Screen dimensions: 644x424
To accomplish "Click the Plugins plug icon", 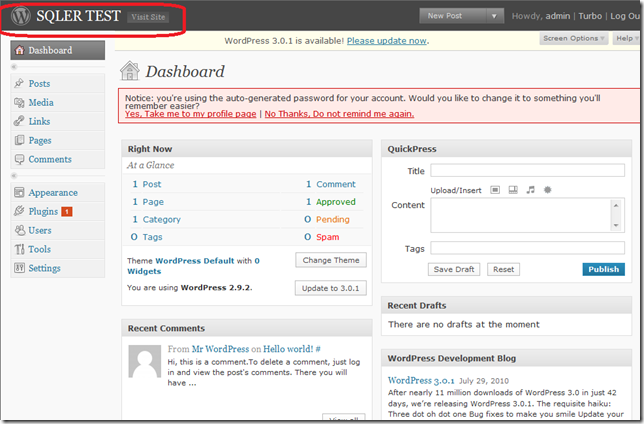I will 19,211.
